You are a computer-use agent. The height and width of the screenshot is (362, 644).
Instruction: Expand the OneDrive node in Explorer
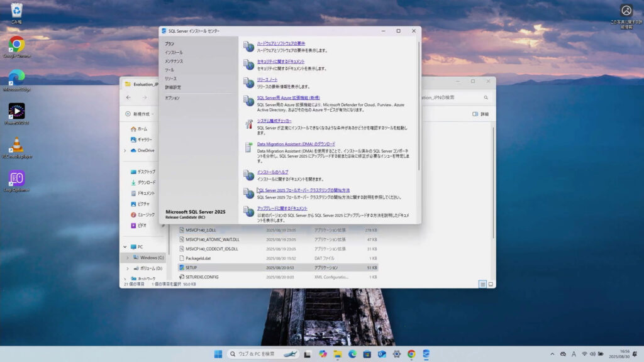tap(125, 151)
